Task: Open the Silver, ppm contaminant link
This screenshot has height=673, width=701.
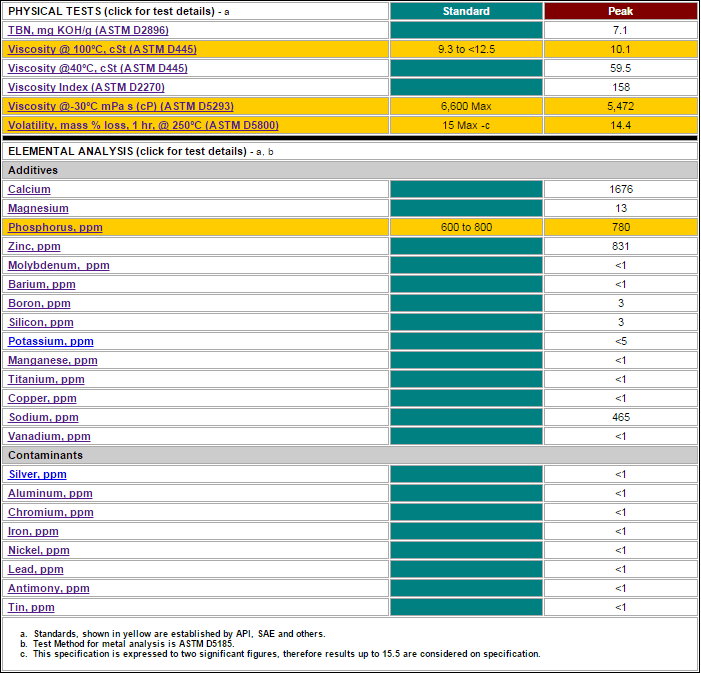Action: point(37,474)
